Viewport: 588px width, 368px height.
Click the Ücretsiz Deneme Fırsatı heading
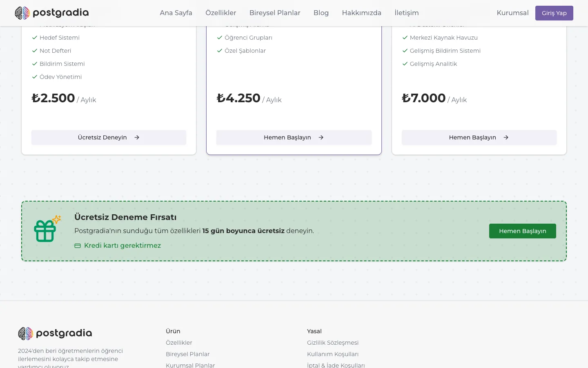click(x=125, y=217)
